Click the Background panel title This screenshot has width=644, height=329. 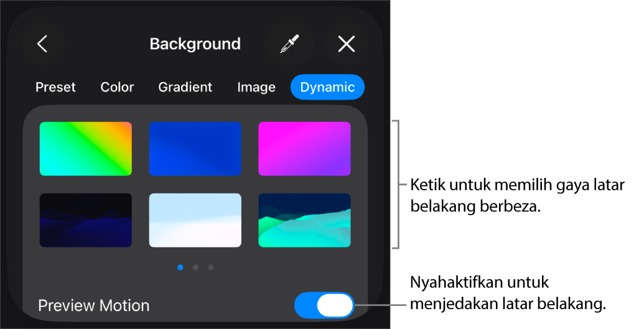click(195, 44)
